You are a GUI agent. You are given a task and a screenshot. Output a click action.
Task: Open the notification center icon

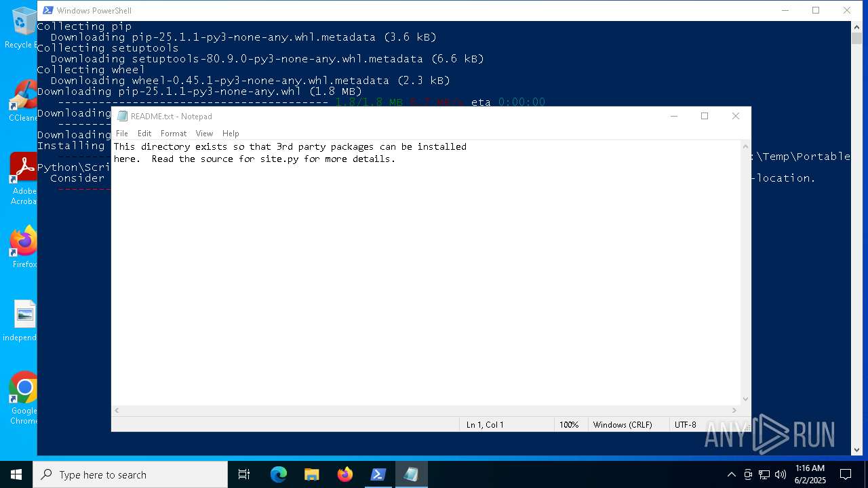click(x=846, y=474)
